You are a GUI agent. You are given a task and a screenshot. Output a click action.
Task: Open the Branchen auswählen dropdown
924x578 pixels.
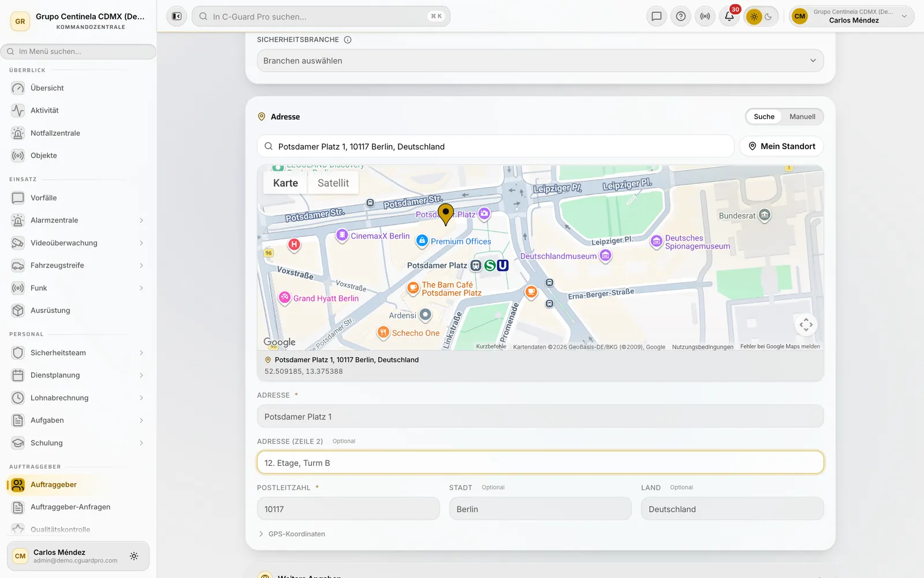click(x=540, y=61)
